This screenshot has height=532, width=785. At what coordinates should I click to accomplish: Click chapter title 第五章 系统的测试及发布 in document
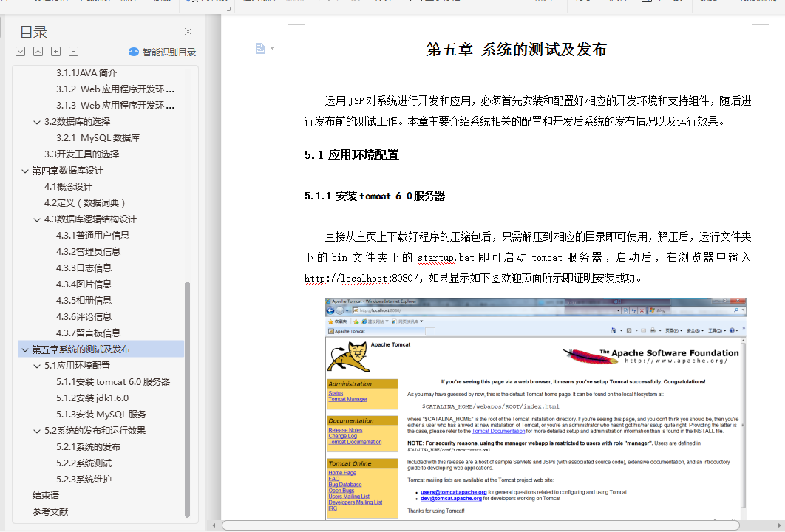point(516,50)
